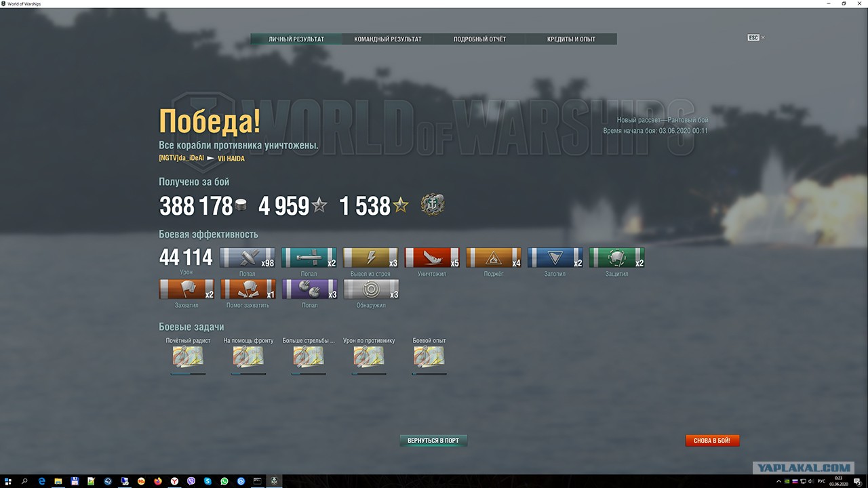The image size is (868, 488).
Task: Open the На помощь фронту mission icon
Action: (248, 357)
